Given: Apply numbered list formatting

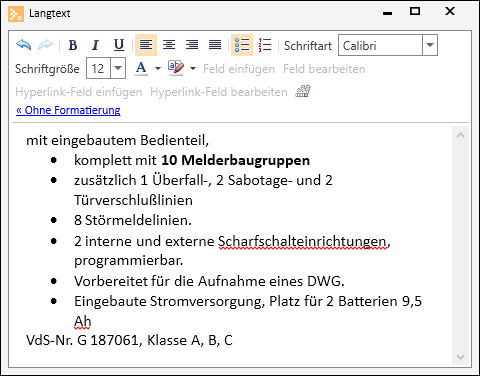Looking at the screenshot, I should pyautogui.click(x=265, y=45).
